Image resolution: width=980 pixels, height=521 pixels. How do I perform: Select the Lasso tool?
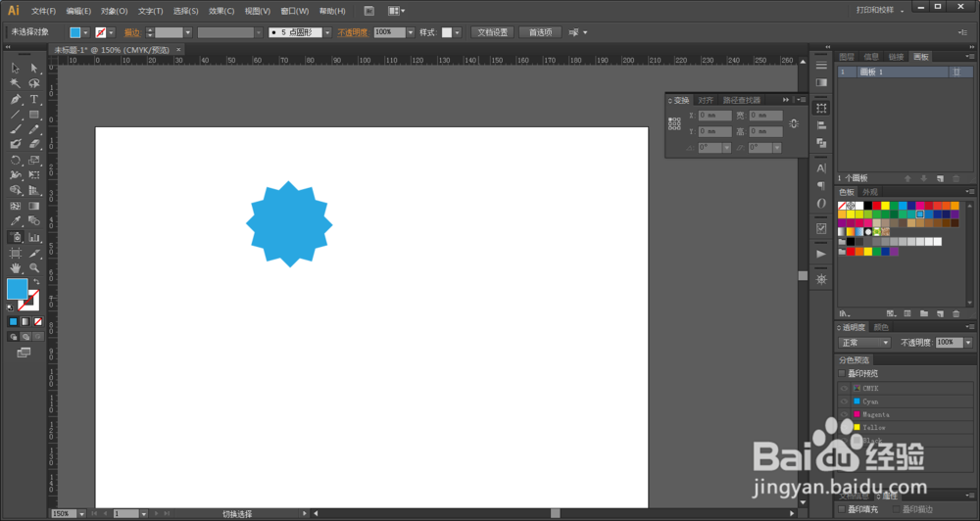pos(33,83)
